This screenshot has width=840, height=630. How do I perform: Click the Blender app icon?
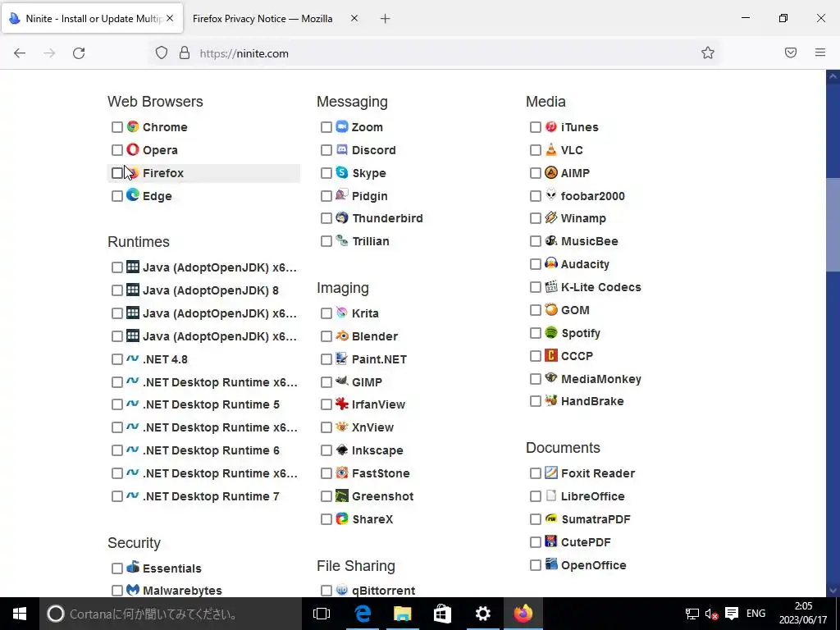[342, 336]
